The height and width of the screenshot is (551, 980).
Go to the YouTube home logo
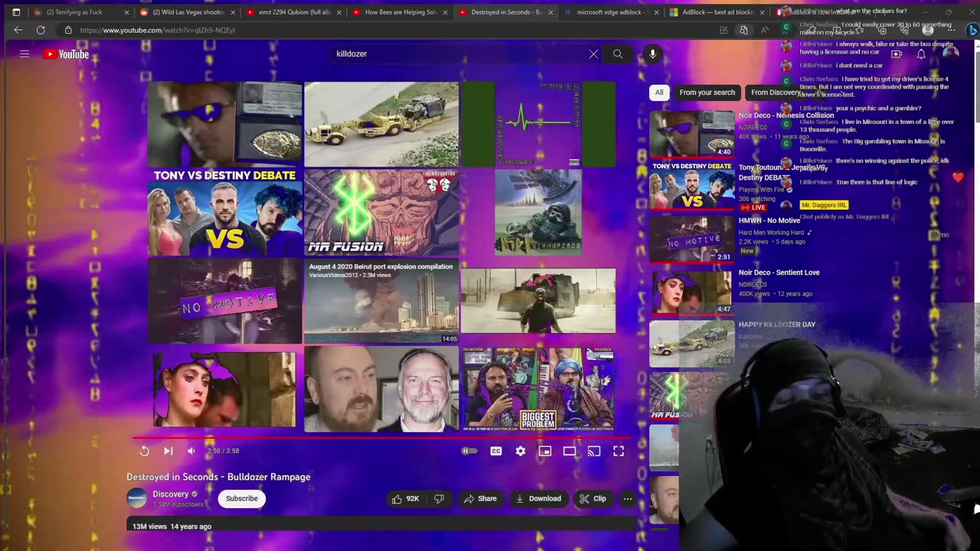pyautogui.click(x=66, y=54)
